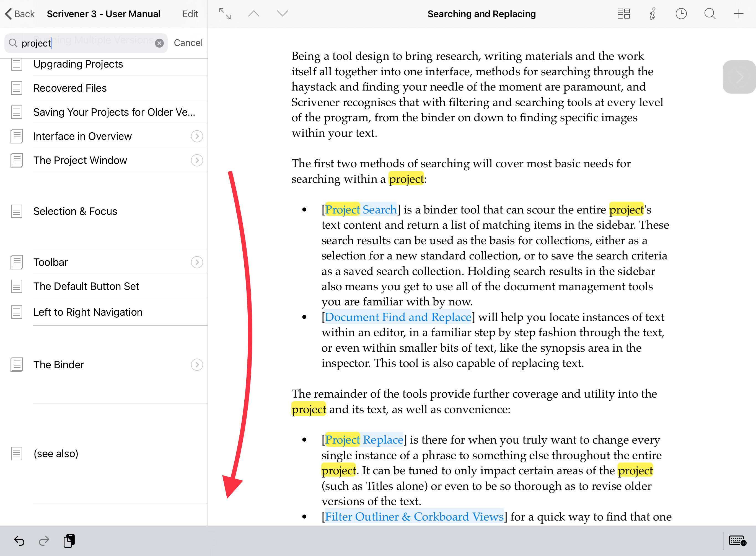Click Toolbar stack icon
The image size is (756, 556).
tap(17, 262)
